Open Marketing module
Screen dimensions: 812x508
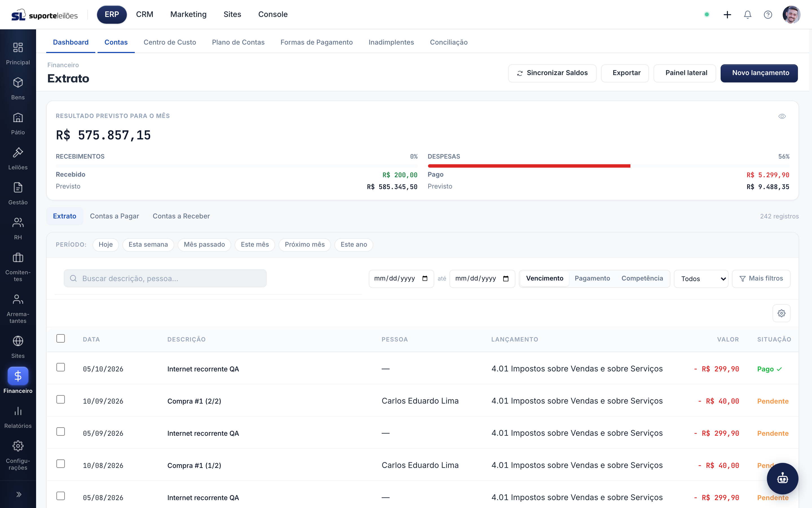click(188, 14)
